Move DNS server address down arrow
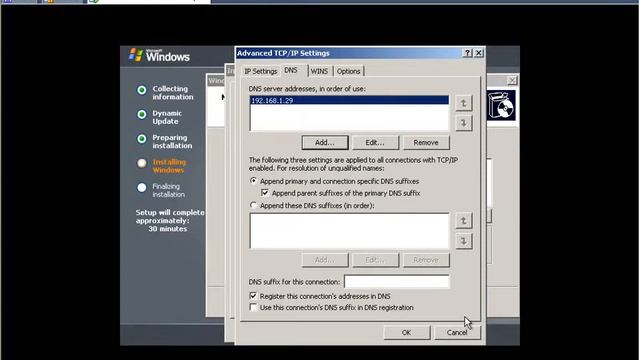640x360 pixels. (463, 123)
